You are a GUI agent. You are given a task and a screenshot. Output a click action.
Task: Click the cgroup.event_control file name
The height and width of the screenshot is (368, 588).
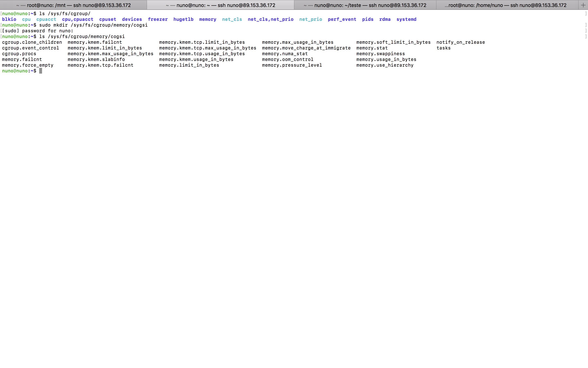pos(31,48)
